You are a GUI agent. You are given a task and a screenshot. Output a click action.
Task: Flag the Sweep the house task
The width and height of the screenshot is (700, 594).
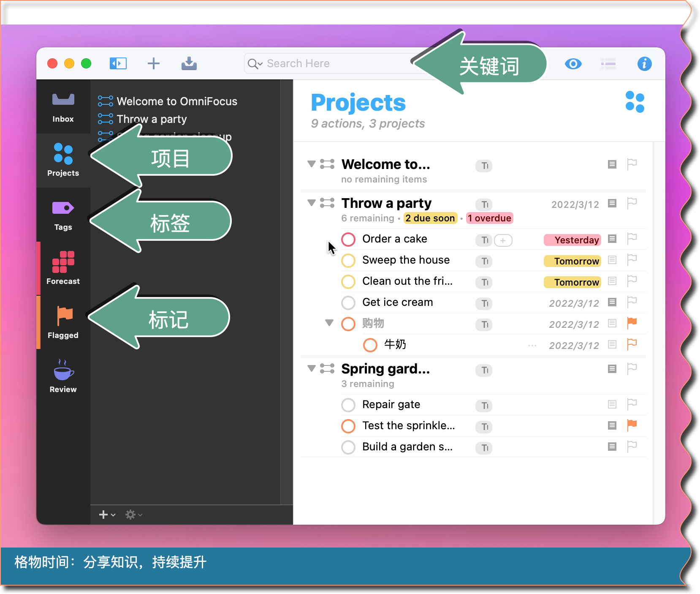tap(632, 260)
